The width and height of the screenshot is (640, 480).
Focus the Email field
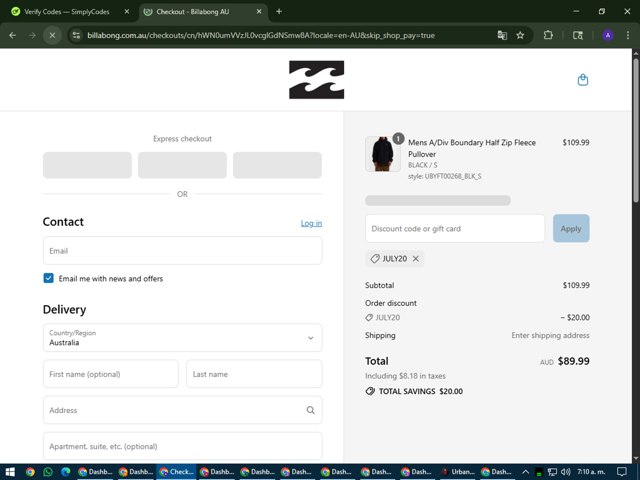(x=182, y=251)
